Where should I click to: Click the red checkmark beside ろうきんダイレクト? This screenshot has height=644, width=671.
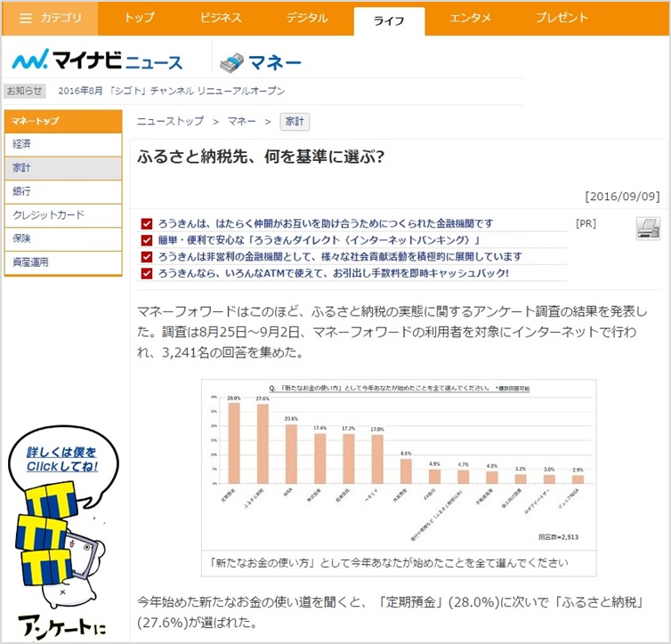[147, 240]
